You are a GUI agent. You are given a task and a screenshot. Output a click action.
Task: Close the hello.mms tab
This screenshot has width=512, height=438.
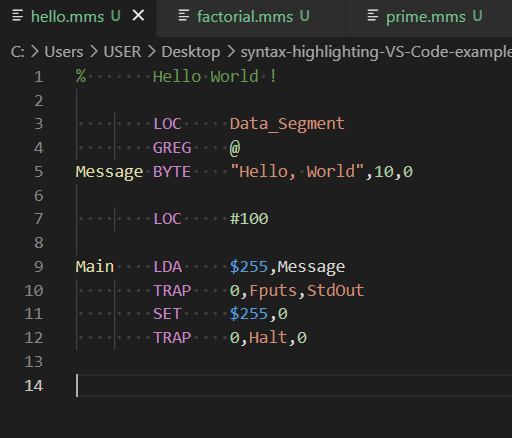[138, 15]
